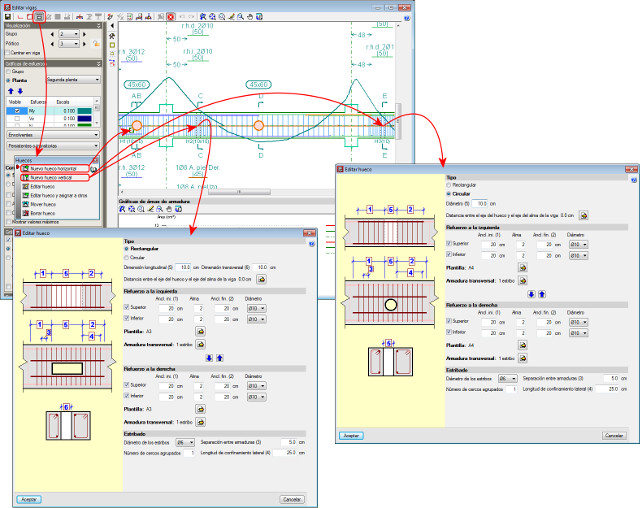Screen dimensions: 640x508
Task: Click Aceptar in the left Editar hueco dialog
Action: pos(28,498)
